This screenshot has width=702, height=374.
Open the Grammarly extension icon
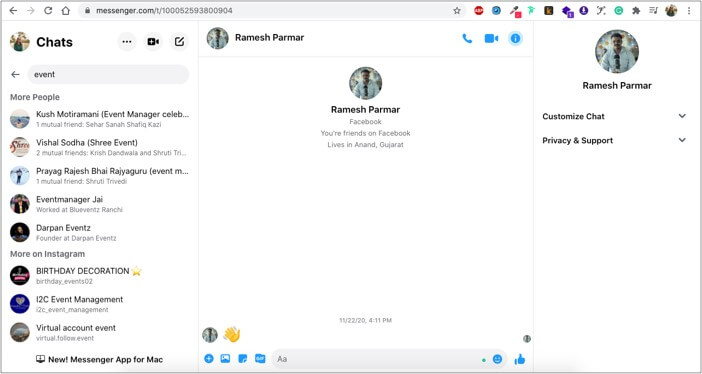coord(619,10)
